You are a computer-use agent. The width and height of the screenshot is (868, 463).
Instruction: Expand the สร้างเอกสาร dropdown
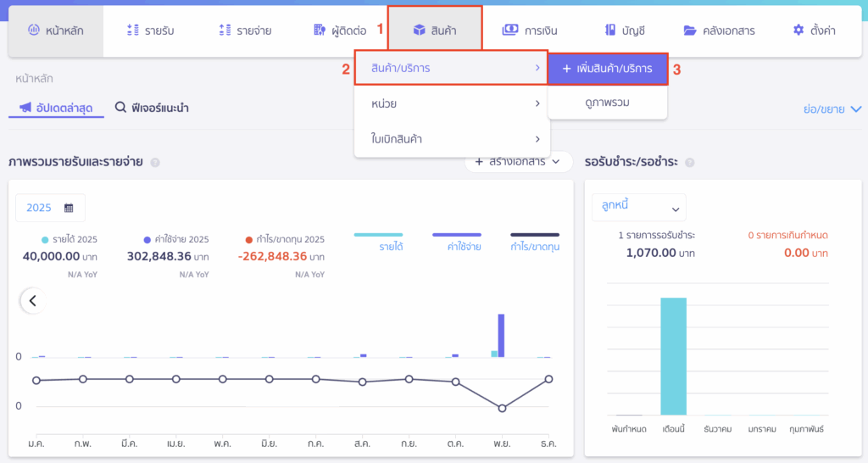[518, 161]
